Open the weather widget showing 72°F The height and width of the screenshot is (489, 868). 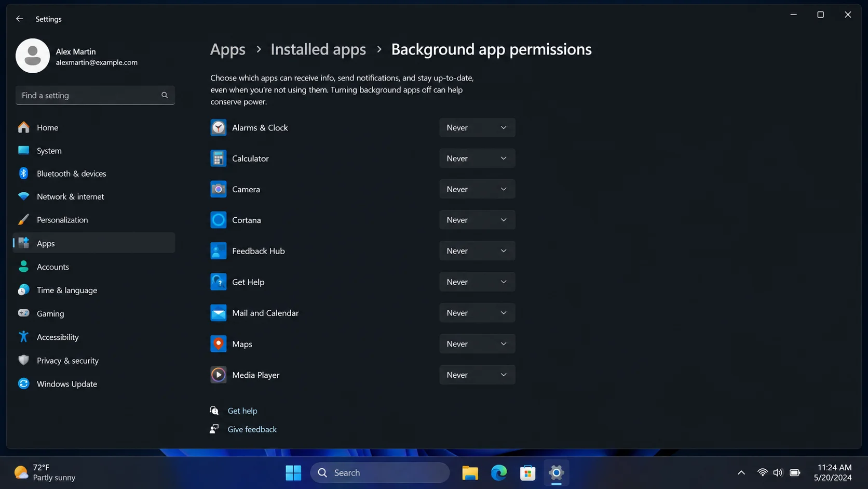point(45,472)
